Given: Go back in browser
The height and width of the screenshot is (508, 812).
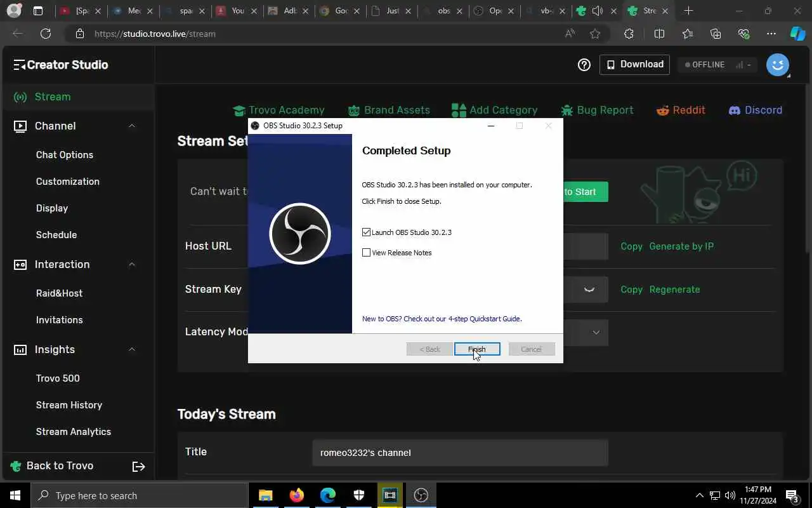Looking at the screenshot, I should point(18,34).
